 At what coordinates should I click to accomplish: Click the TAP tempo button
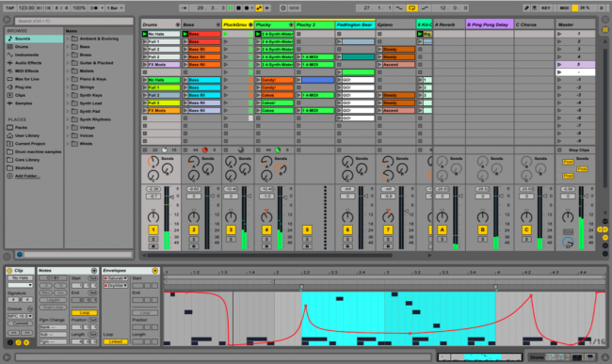9,8
